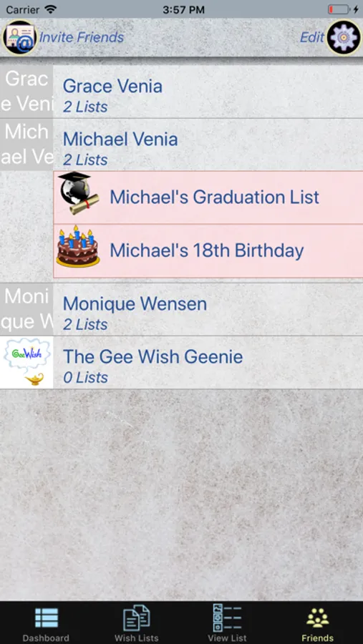Tap the birthday cake icon
Image resolution: width=363 pixels, height=644 pixels.
click(x=78, y=246)
